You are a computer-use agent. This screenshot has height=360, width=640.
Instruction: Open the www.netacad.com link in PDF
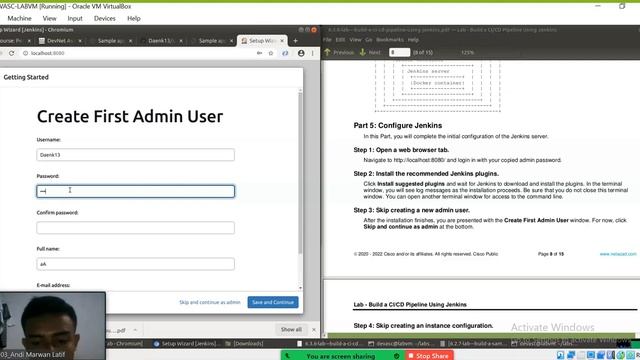coord(618,254)
